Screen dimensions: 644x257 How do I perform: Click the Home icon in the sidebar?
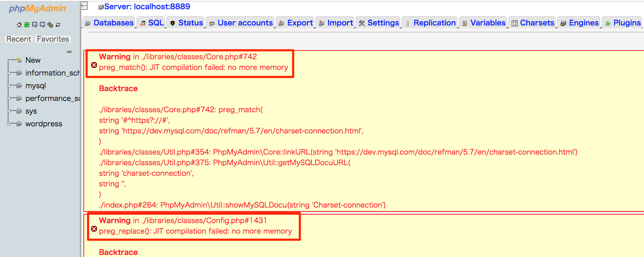point(19,25)
